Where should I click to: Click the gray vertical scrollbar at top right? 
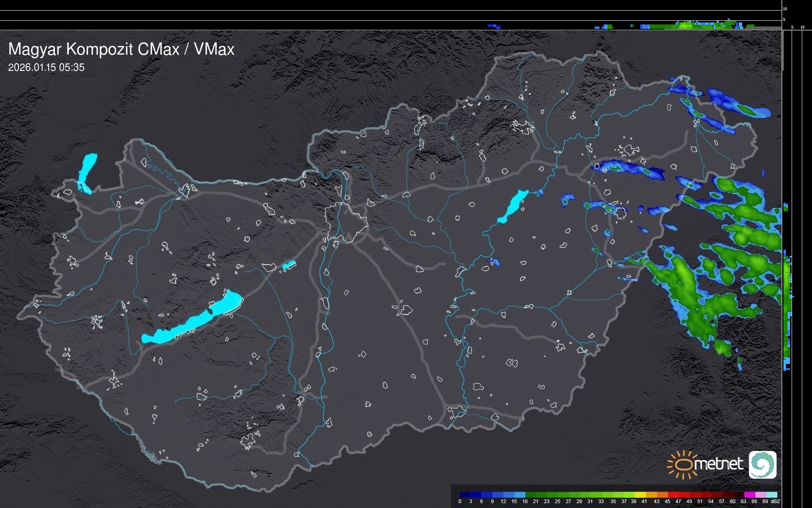[x=783, y=50]
